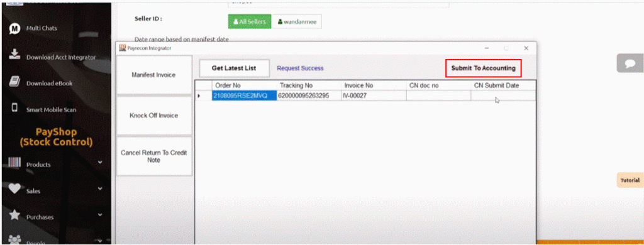Screen dimensions: 644x245
Task: Open the chat bubble icon at right edge
Action: pos(630,63)
